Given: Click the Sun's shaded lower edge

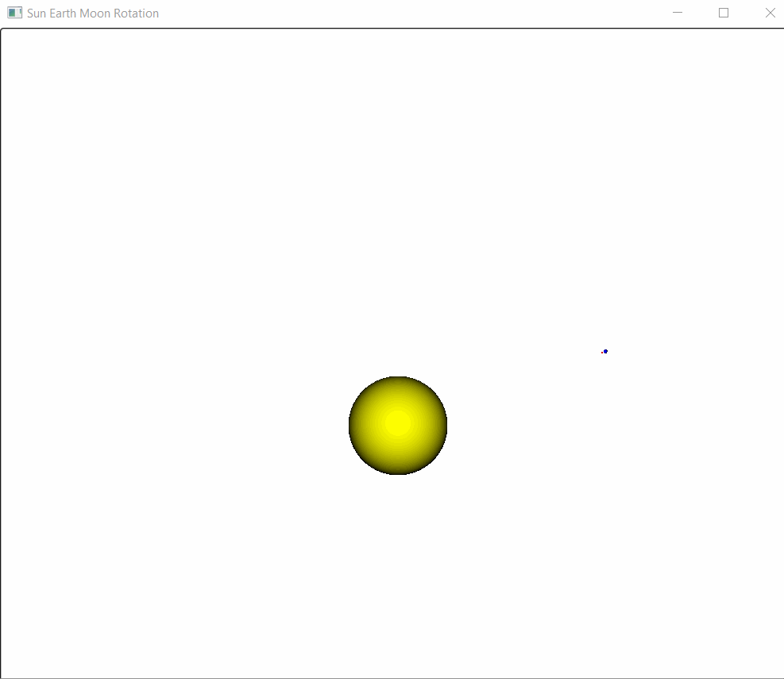Looking at the screenshot, I should pyautogui.click(x=397, y=471).
